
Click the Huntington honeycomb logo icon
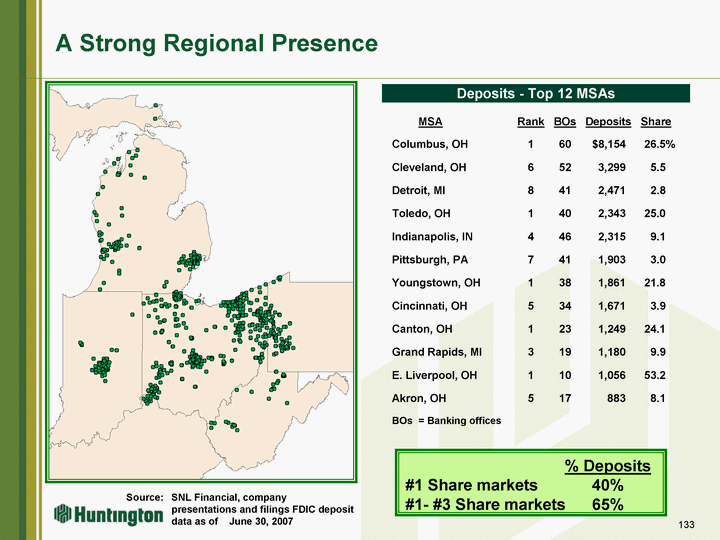61,514
